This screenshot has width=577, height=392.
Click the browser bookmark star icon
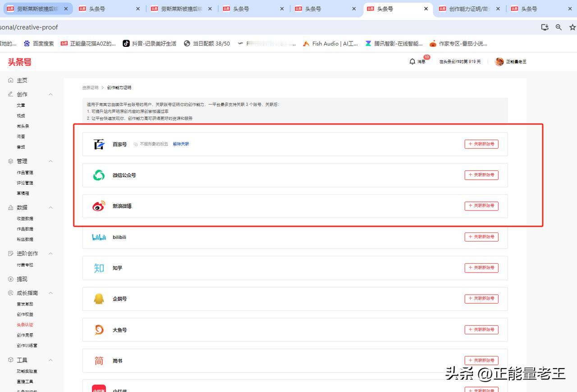pos(572,27)
